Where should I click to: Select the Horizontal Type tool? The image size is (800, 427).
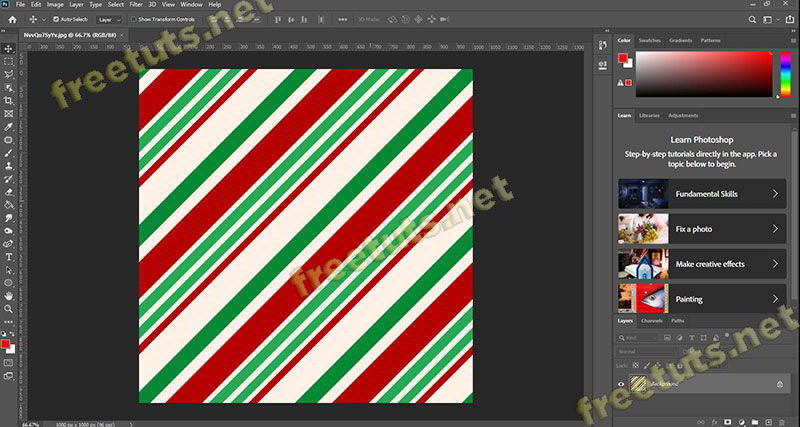9,257
